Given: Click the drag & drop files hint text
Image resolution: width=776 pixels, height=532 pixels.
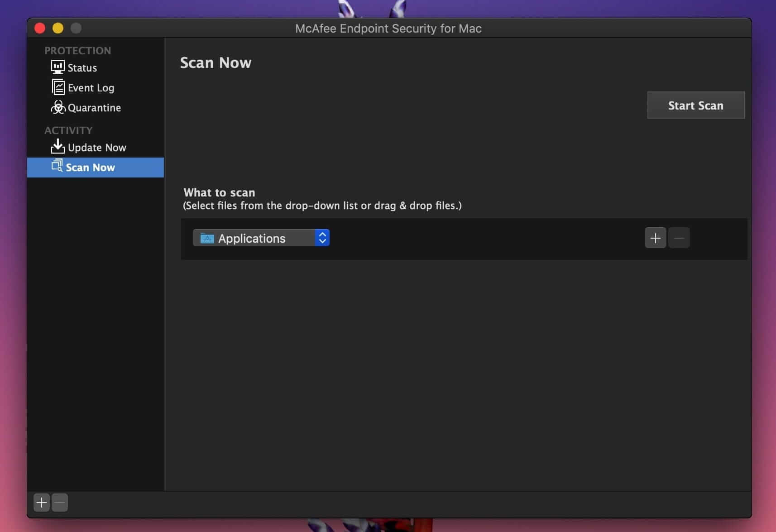Looking at the screenshot, I should click(x=322, y=206).
